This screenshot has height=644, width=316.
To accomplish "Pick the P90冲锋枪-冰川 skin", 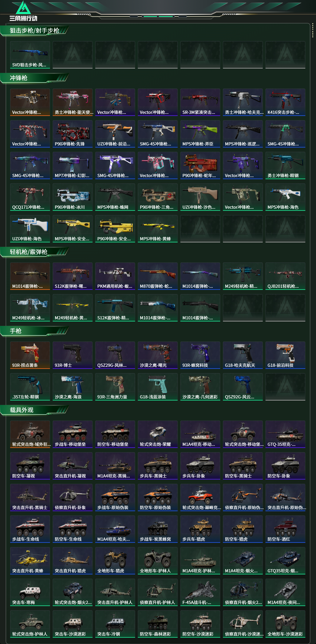I will [72, 197].
